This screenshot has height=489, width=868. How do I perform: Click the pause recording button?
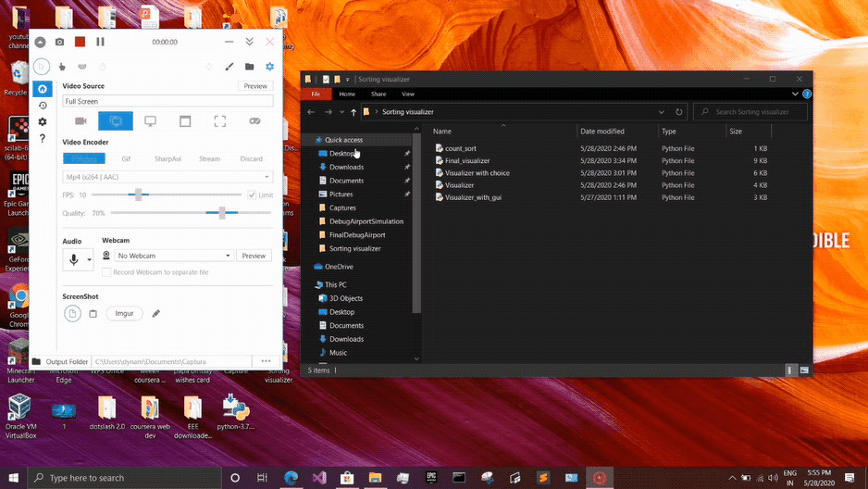click(x=100, y=42)
